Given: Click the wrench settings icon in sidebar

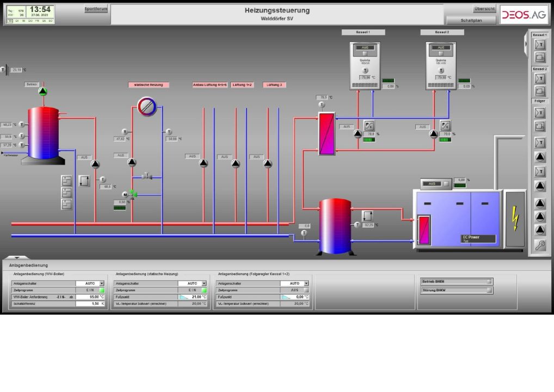Looking at the screenshot, I should [x=540, y=244].
